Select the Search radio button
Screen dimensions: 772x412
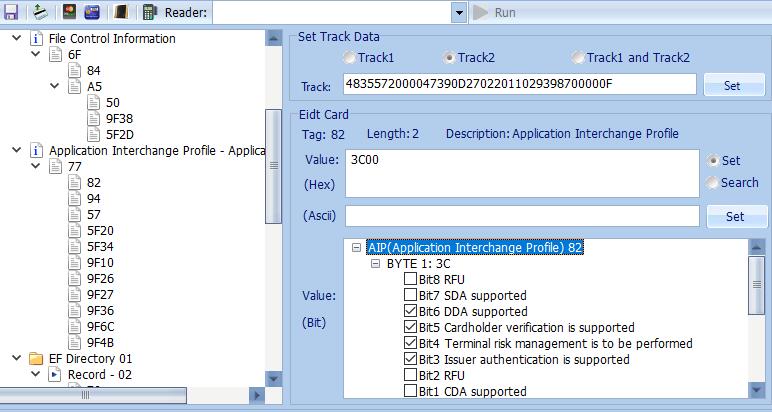click(x=711, y=183)
